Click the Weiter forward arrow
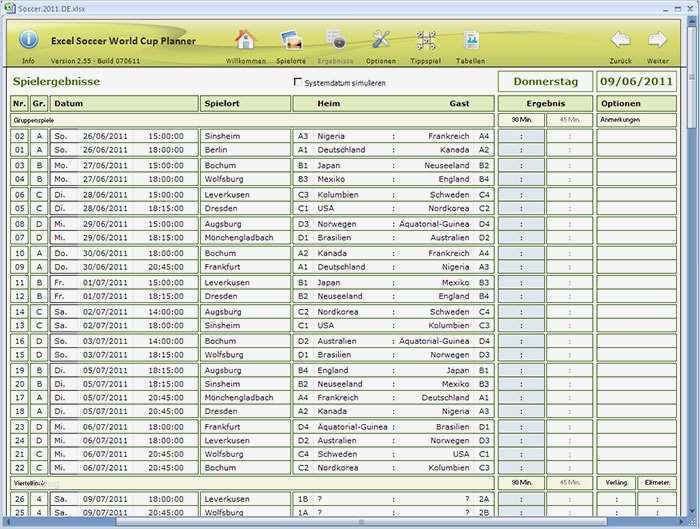The width and height of the screenshot is (700, 529). (x=657, y=40)
